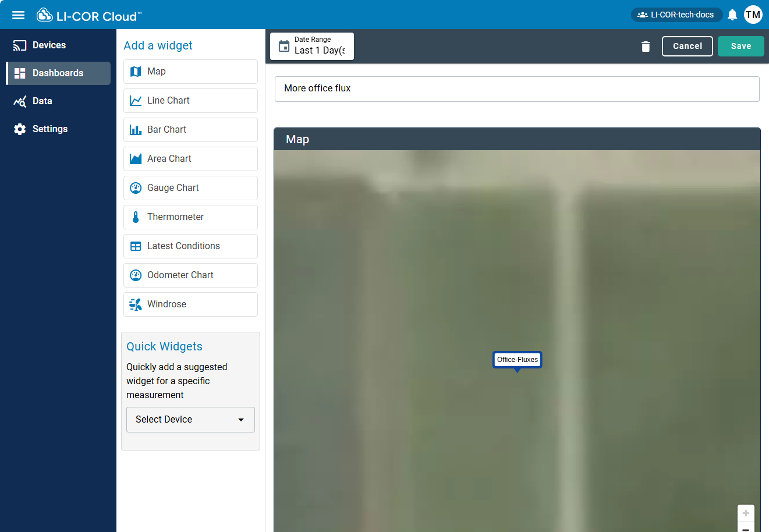Navigate to the Data section

pyautogui.click(x=58, y=101)
